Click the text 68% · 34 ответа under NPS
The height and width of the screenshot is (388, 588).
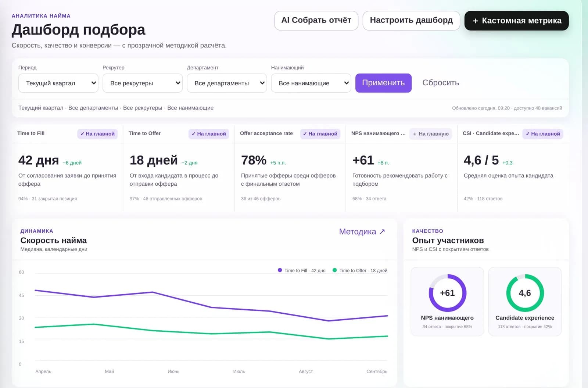(369, 199)
